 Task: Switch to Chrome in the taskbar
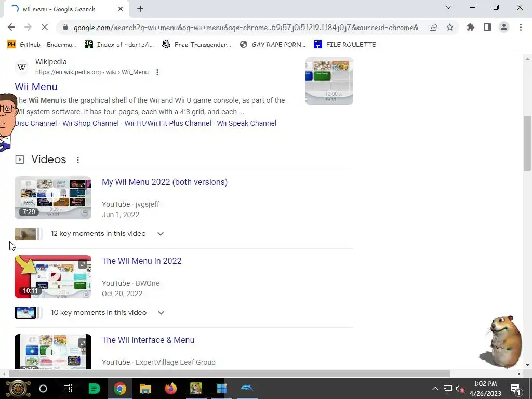pyautogui.click(x=120, y=389)
